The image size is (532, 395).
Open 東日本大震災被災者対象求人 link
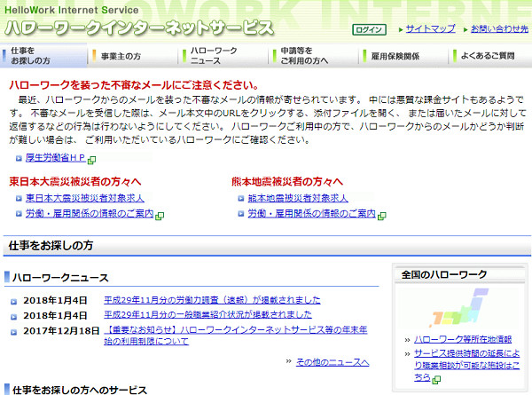(84, 198)
